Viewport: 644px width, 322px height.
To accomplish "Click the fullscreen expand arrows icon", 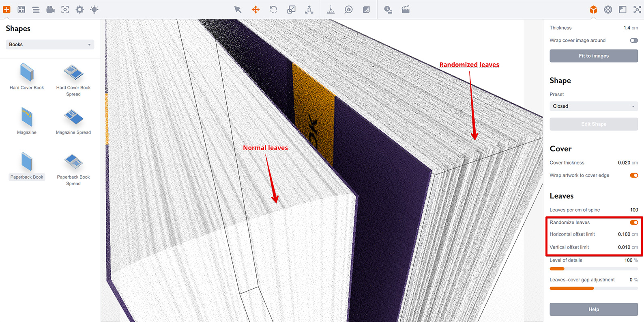I will point(637,9).
